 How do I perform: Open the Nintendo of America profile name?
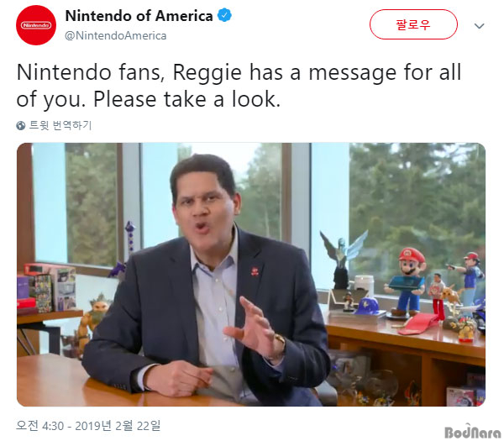click(x=139, y=16)
